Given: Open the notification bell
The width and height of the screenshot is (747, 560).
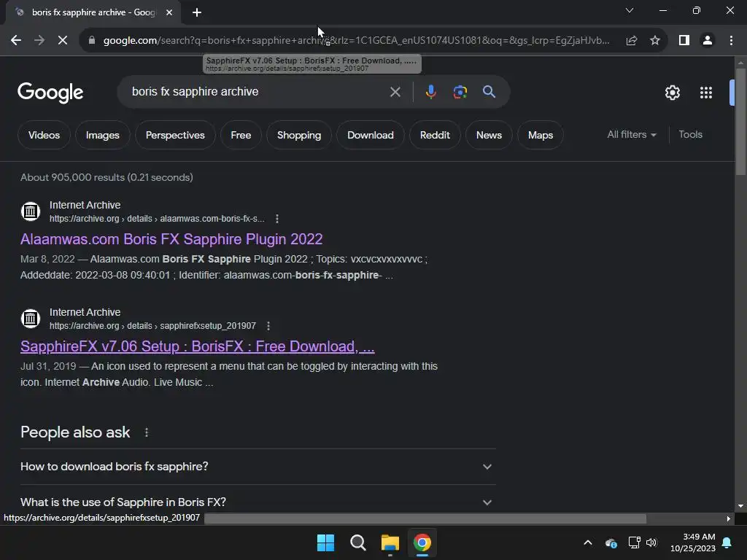Looking at the screenshot, I should click(x=727, y=542).
